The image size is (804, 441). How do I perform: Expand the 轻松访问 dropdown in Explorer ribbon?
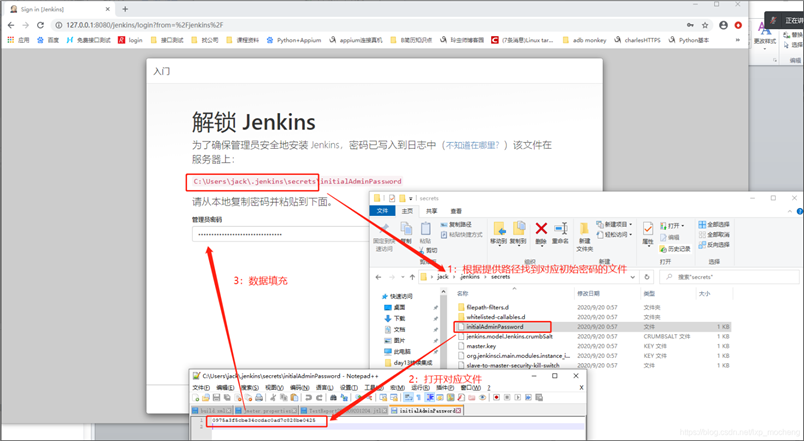pos(630,234)
